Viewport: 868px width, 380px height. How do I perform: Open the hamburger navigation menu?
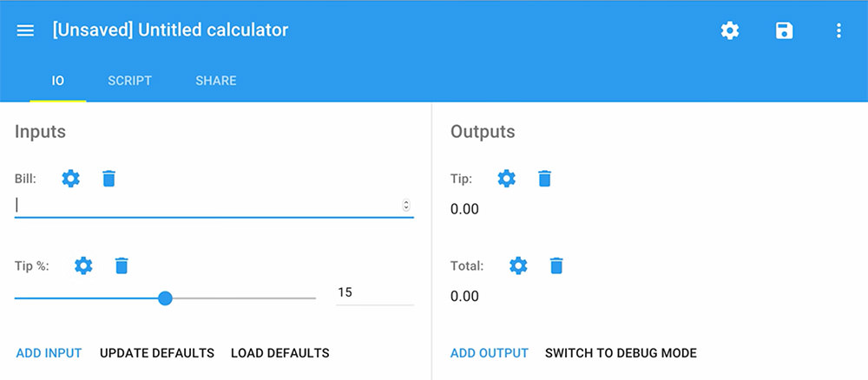click(25, 30)
